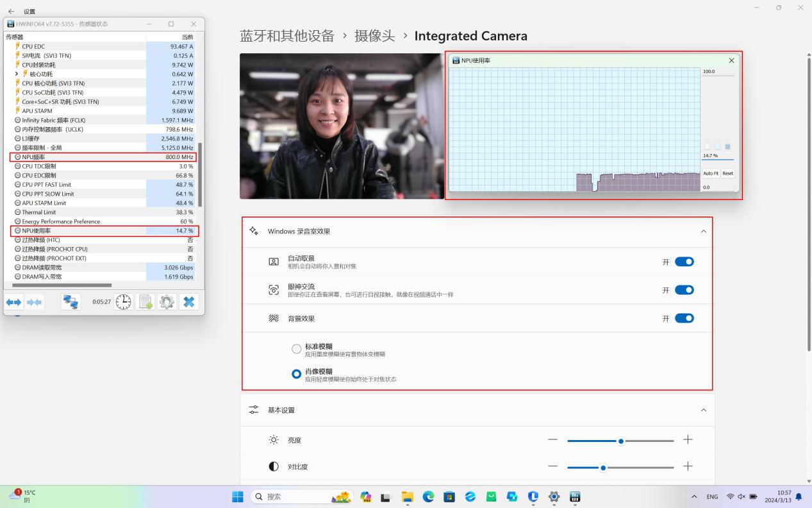812x508 pixels.
Task: Click the Reset button in NPU graph
Action: point(727,173)
